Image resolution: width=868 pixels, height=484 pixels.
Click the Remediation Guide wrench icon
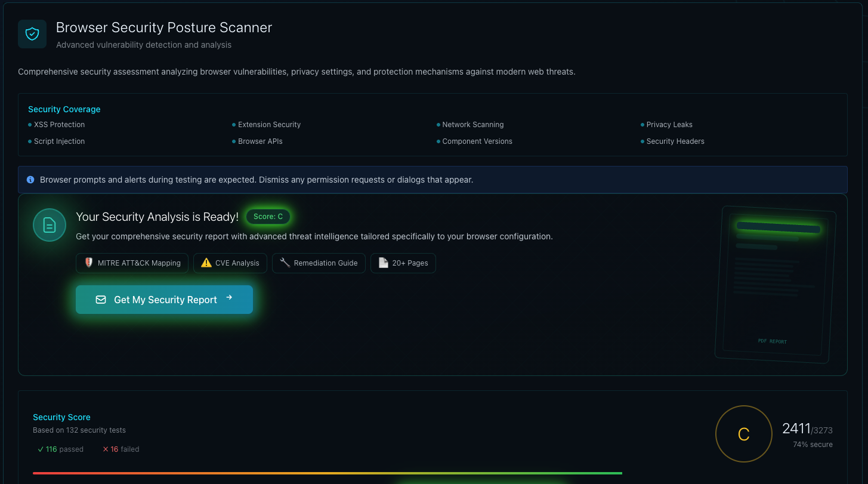coord(285,263)
